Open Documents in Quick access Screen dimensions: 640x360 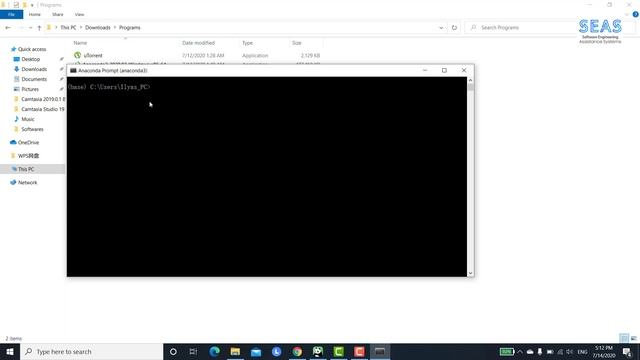click(34, 79)
